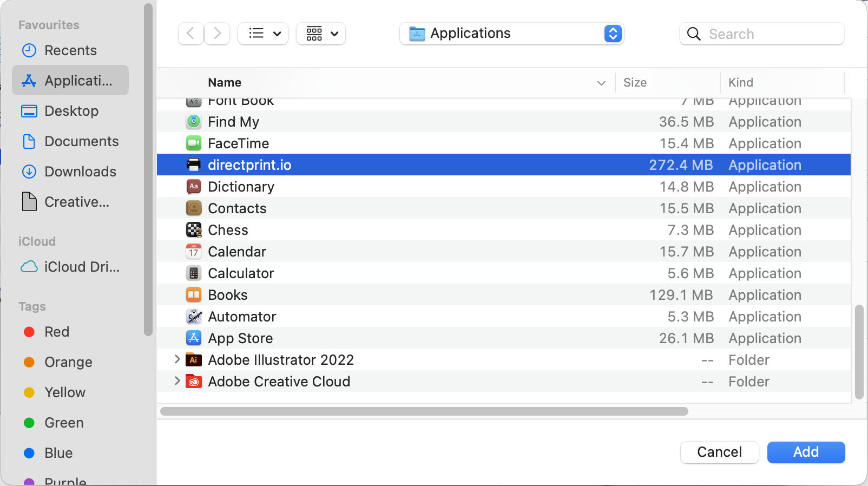Click the Recents clock icon in sidebar
This screenshot has width=868, height=486.
[29, 50]
